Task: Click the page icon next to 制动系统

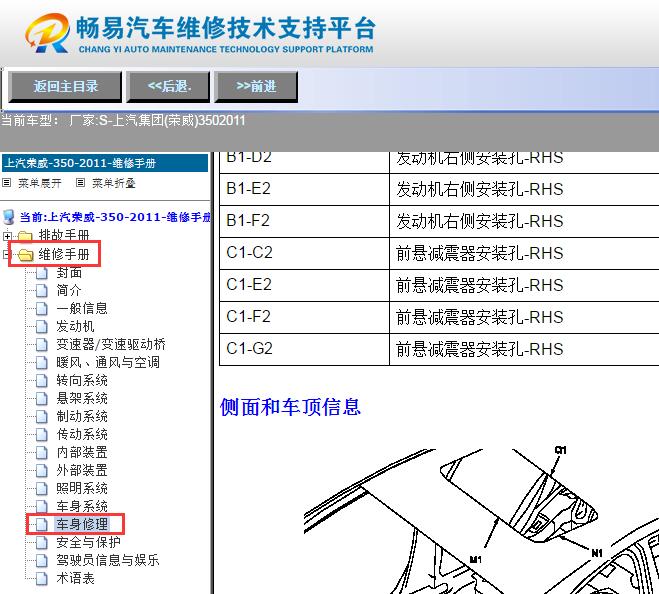Action: pos(42,417)
